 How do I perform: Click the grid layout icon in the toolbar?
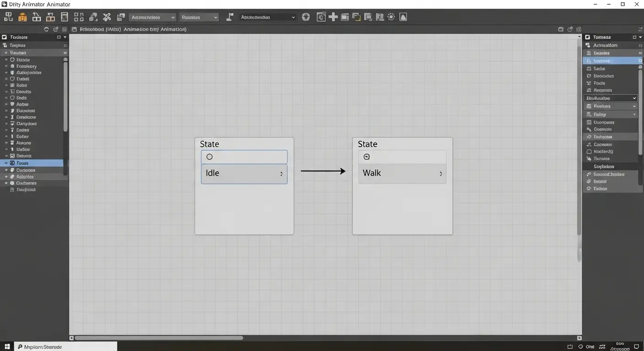pos(78,17)
